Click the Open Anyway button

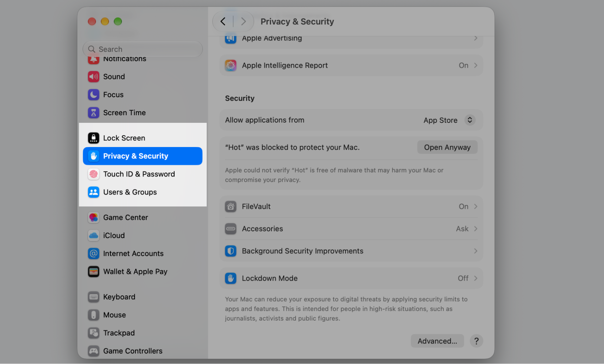click(447, 147)
